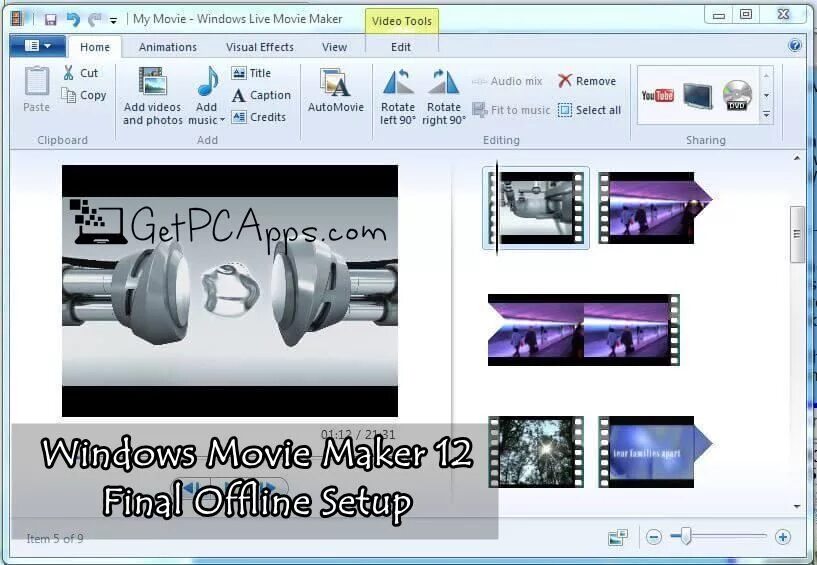Click the Help question mark icon

pyautogui.click(x=795, y=45)
